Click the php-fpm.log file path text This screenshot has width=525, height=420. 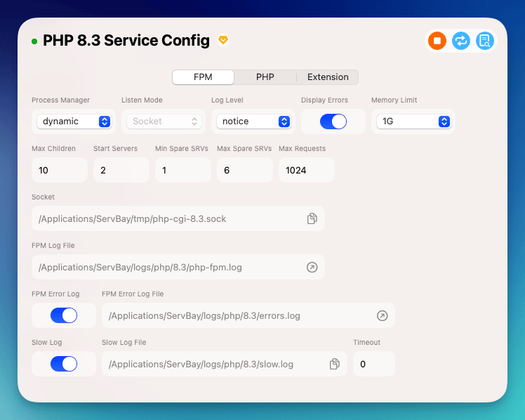coord(140,268)
